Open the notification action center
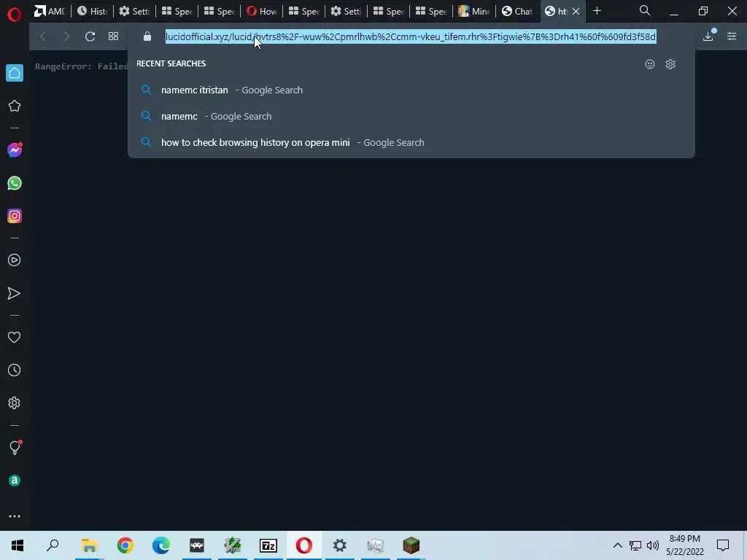 click(723, 545)
